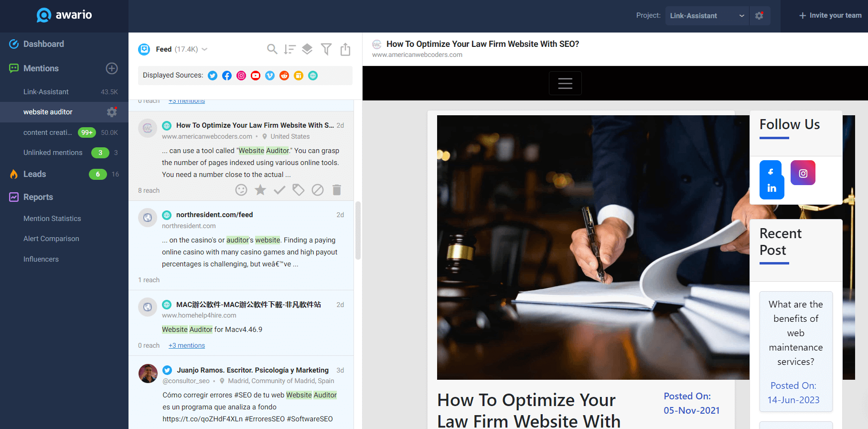Toggle YouTube source in Displayed Sources
Viewport: 868px width, 429px height.
pos(256,76)
